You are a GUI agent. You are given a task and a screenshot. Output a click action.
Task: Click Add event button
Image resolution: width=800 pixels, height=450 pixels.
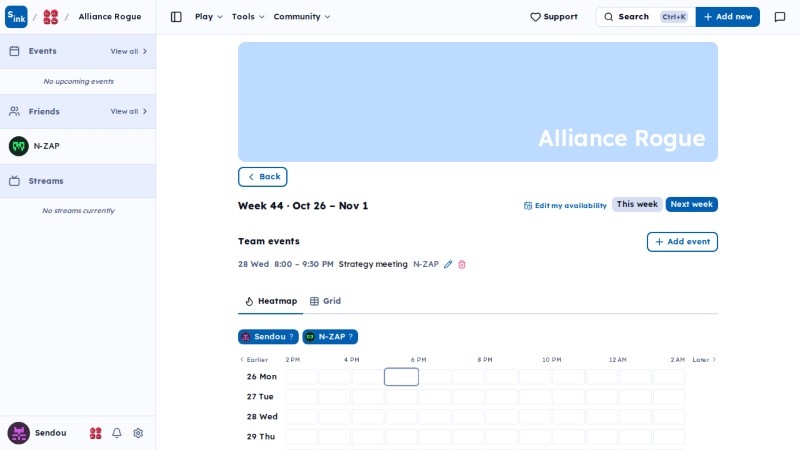tap(682, 242)
